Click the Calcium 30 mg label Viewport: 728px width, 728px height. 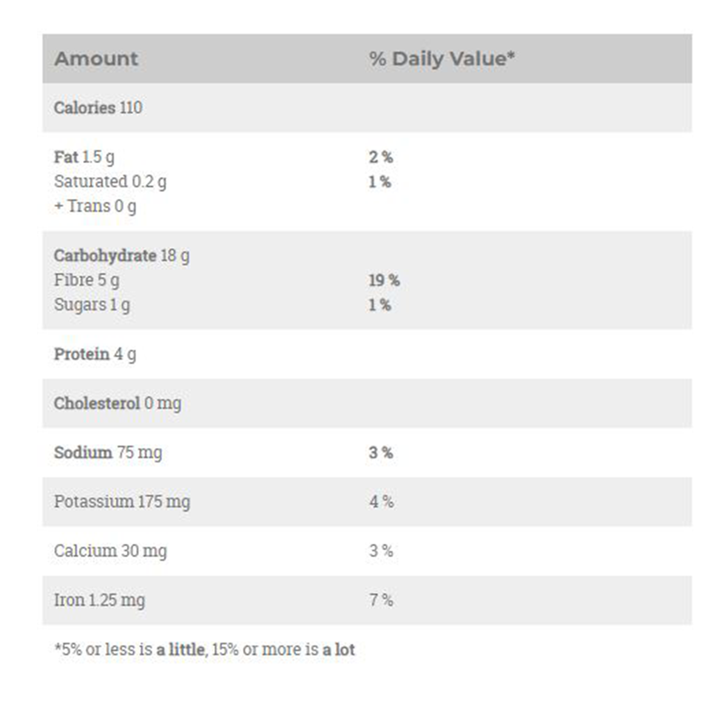(x=110, y=551)
